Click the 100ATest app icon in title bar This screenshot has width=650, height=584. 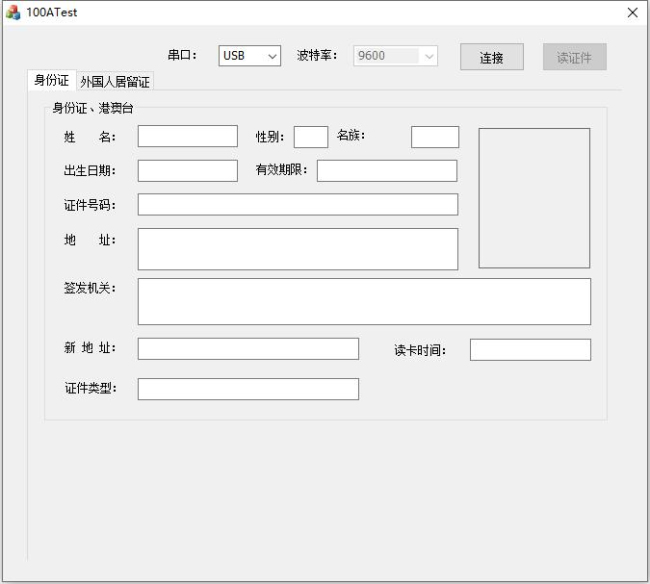[x=13, y=12]
